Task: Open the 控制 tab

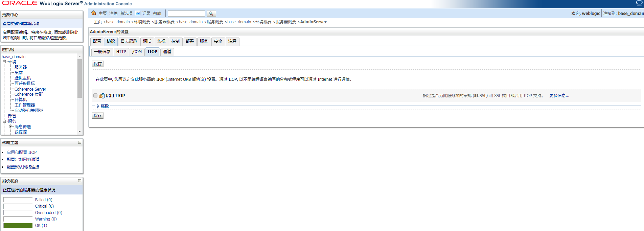Action: [x=176, y=41]
